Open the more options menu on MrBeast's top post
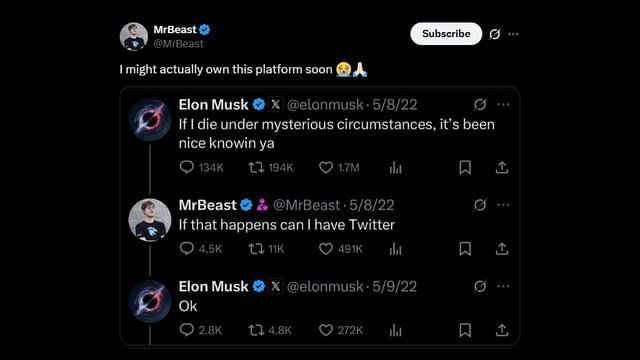The width and height of the screenshot is (640, 360). point(513,34)
